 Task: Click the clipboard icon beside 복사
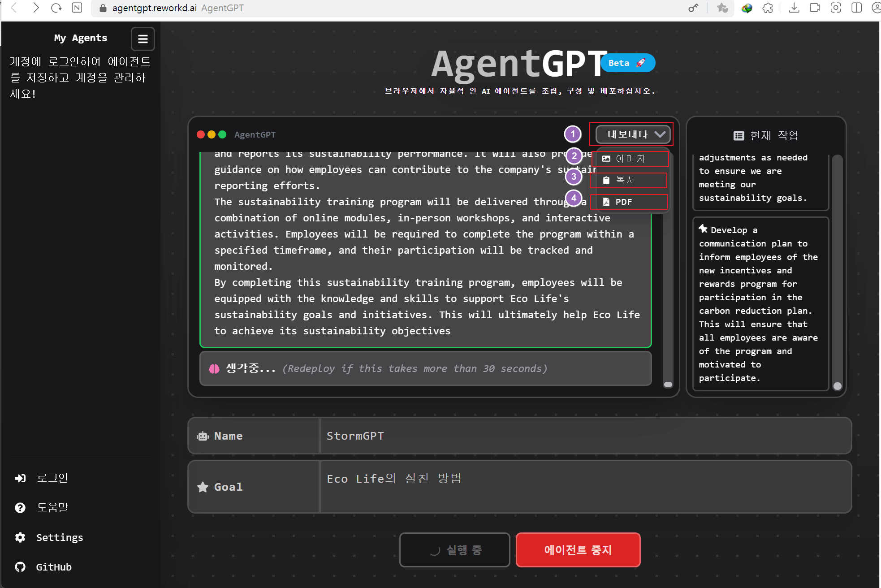click(x=606, y=180)
